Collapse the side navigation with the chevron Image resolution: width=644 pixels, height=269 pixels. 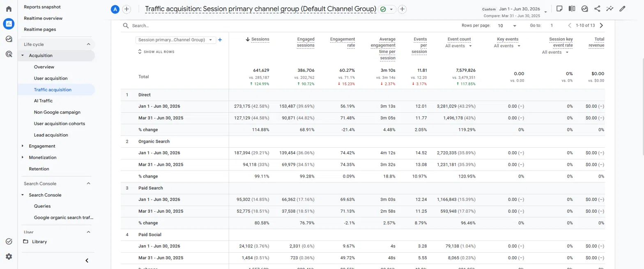tap(87, 260)
